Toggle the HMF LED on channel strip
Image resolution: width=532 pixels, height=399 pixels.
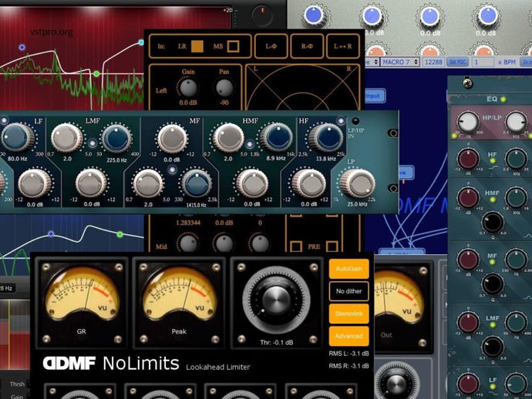pos(493,199)
